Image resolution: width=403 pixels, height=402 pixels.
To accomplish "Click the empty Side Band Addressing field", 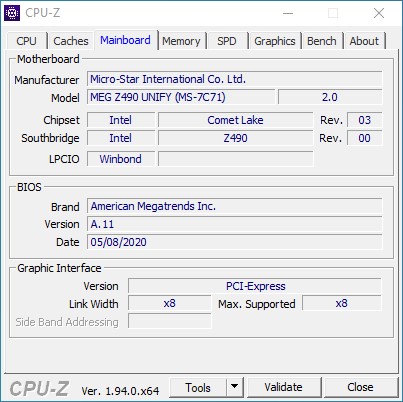I will pyautogui.click(x=170, y=321).
